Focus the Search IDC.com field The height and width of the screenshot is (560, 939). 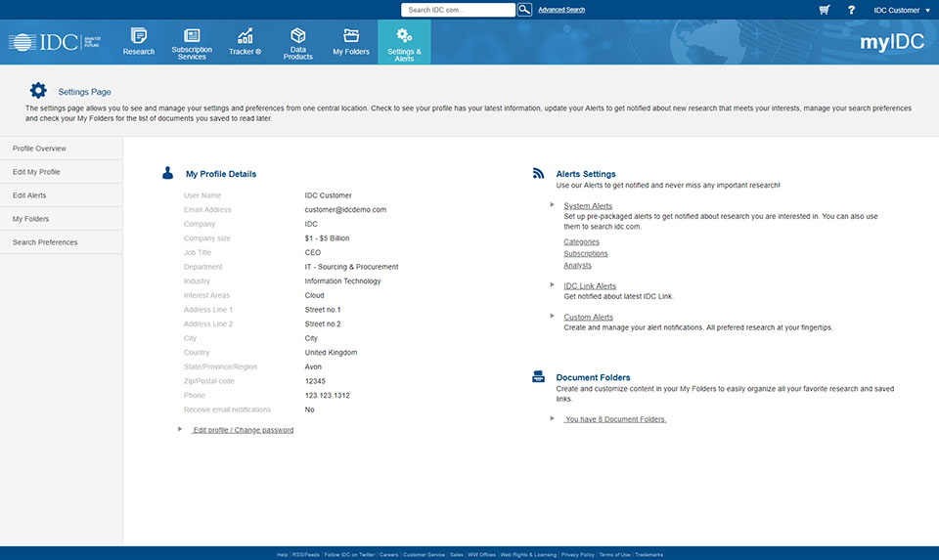pyautogui.click(x=458, y=10)
